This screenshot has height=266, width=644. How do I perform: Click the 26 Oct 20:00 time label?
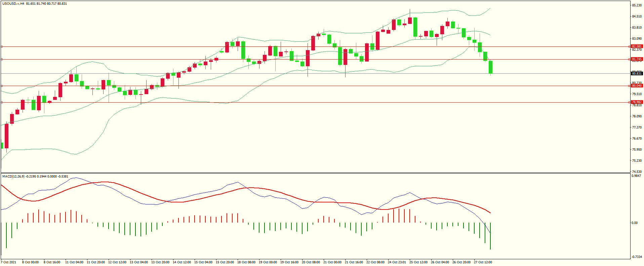pyautogui.click(x=461, y=262)
